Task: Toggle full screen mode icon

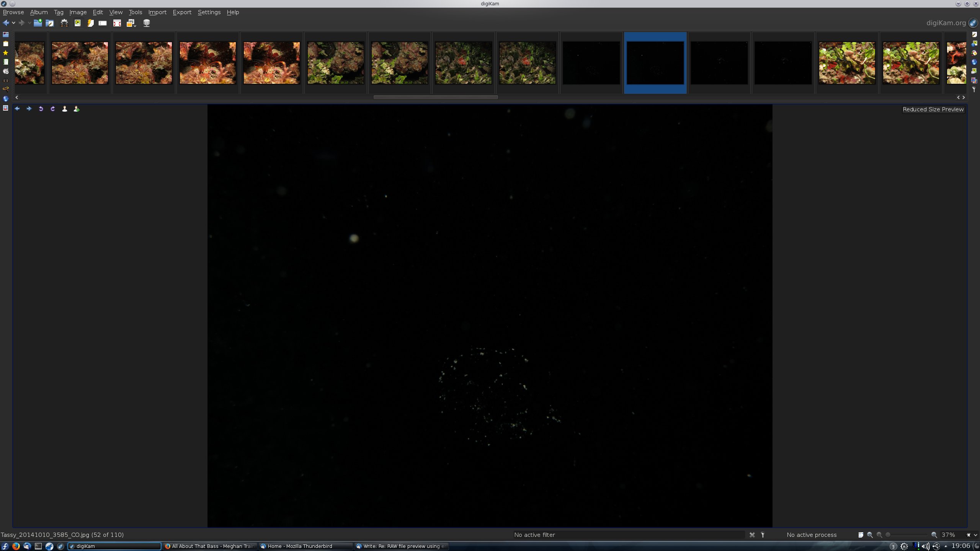Action: point(117,23)
